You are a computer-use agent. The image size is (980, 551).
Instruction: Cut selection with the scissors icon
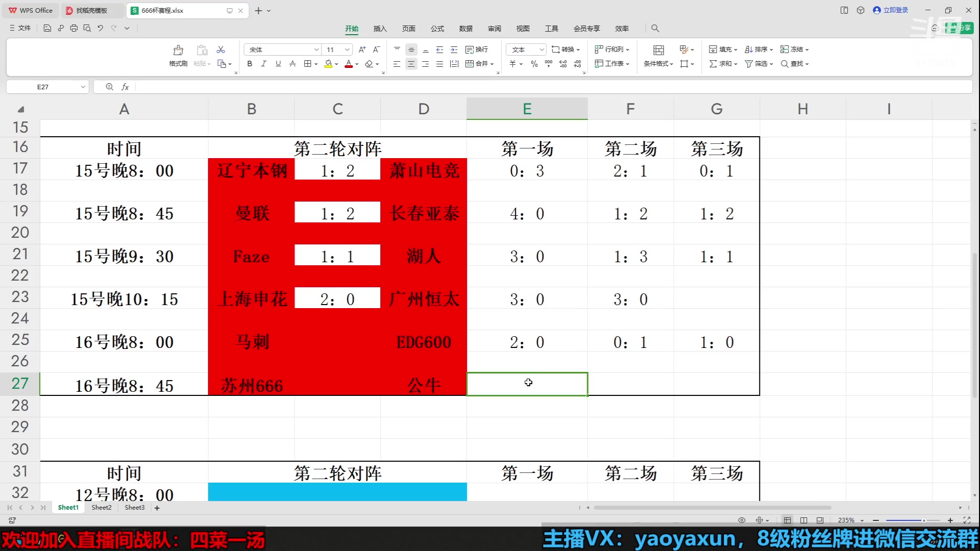tap(220, 49)
